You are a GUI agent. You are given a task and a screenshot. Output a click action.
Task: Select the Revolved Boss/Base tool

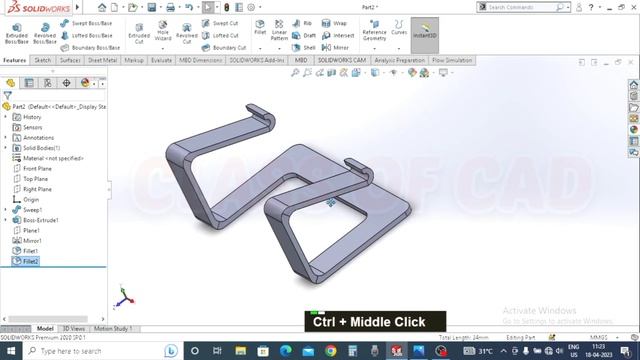pyautogui.click(x=45, y=33)
